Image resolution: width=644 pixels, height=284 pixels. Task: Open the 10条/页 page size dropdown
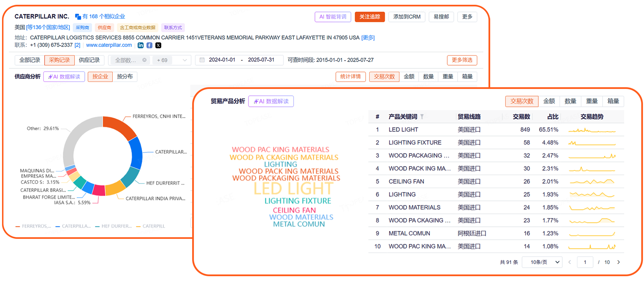(x=542, y=262)
